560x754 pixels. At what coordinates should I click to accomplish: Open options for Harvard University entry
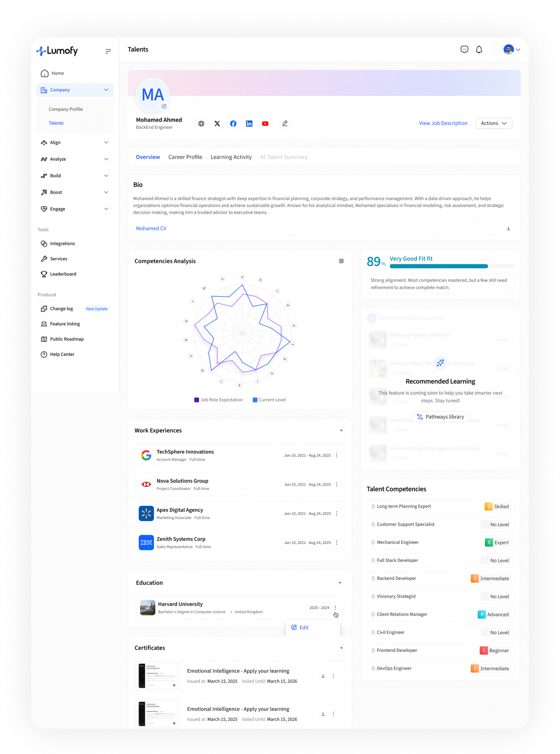[335, 608]
